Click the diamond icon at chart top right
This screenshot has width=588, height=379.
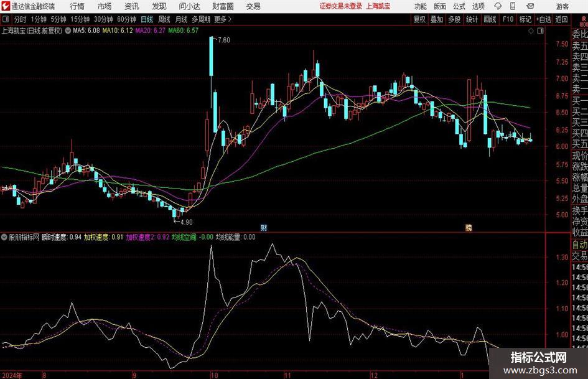[531, 31]
